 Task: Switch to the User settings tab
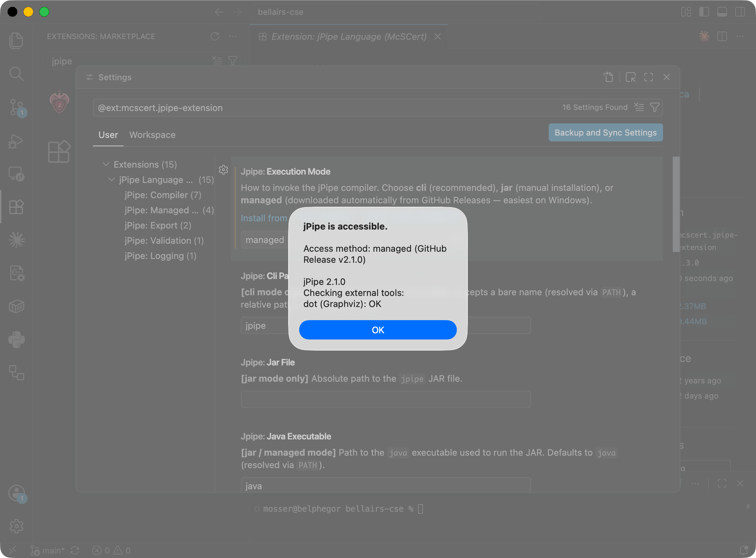coord(108,135)
